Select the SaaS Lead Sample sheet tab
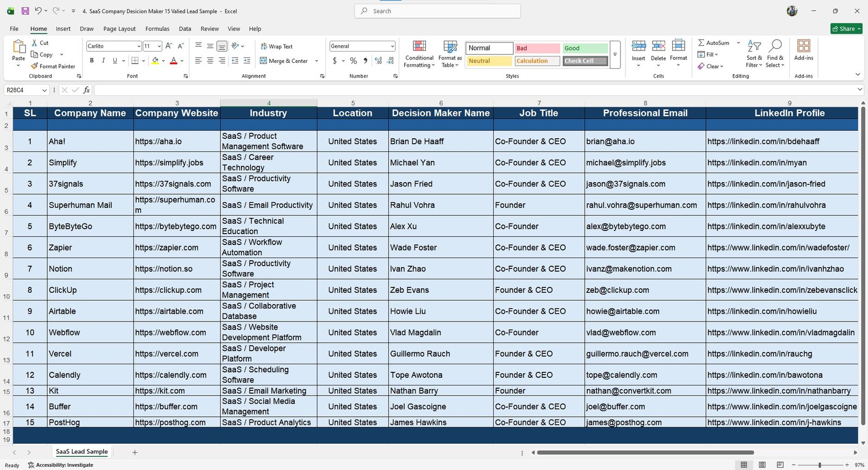The width and height of the screenshot is (868, 470). [x=82, y=452]
